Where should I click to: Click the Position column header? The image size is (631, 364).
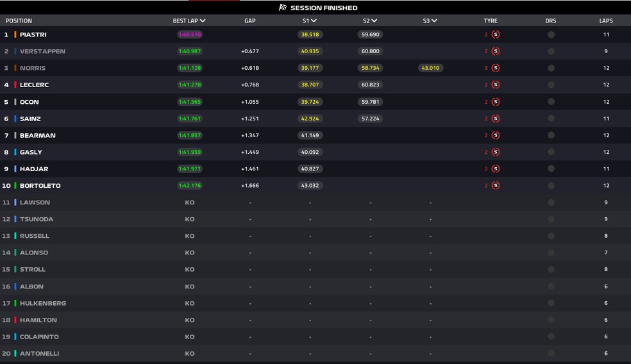pyautogui.click(x=19, y=21)
